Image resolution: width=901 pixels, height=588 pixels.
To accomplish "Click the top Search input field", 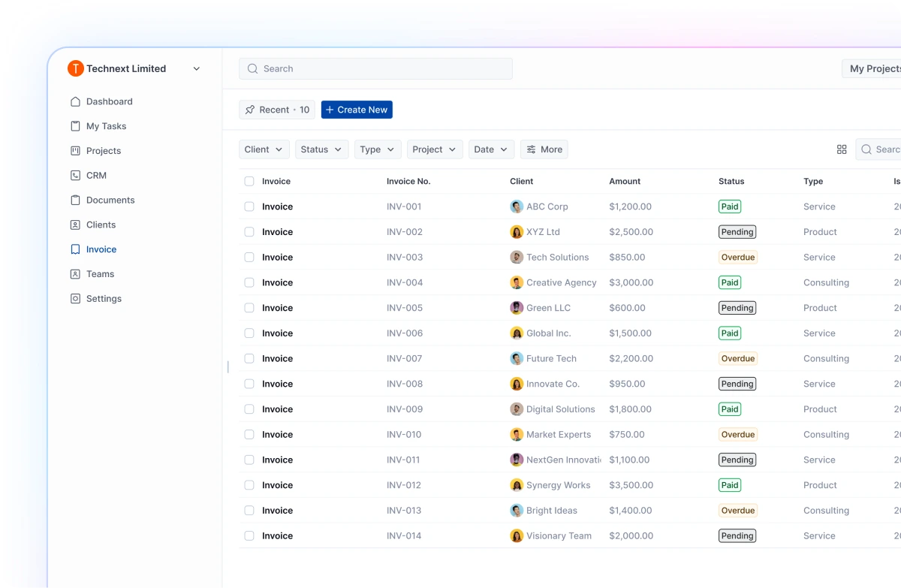I will click(x=375, y=68).
